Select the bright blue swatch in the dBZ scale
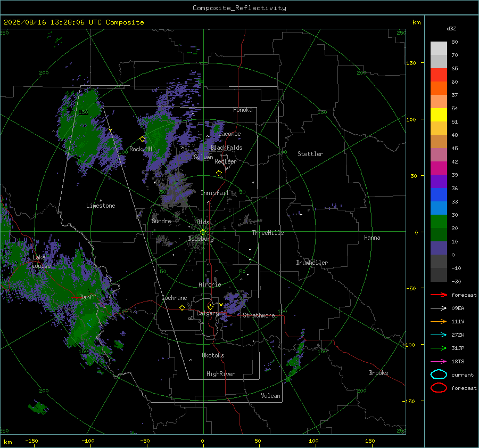Viewport: 479px width, 448px height. pyautogui.click(x=439, y=195)
